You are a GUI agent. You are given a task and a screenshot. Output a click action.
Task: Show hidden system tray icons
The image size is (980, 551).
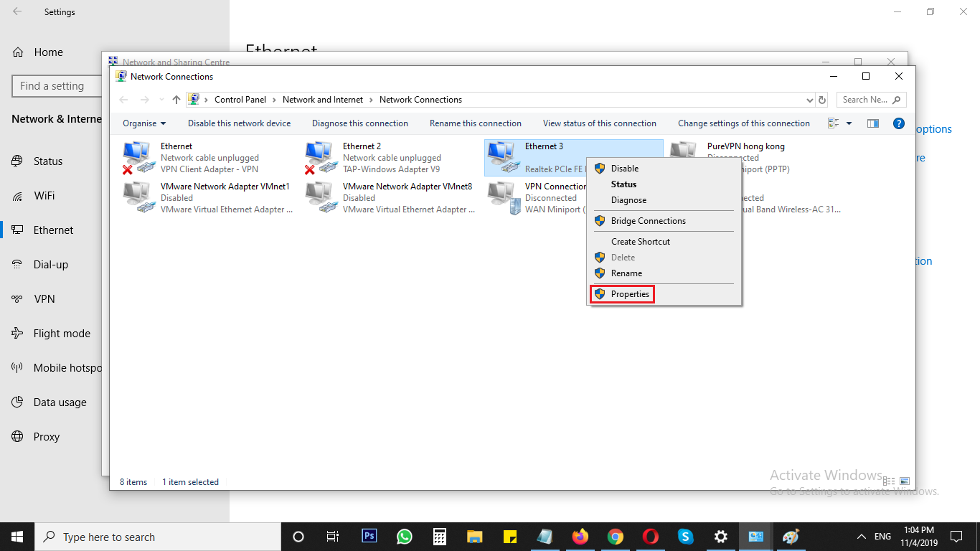click(x=861, y=537)
